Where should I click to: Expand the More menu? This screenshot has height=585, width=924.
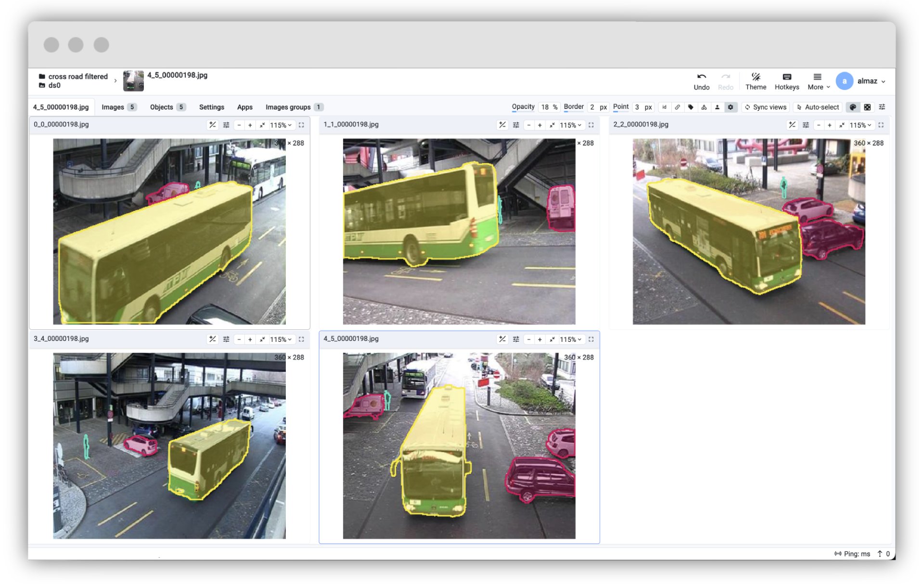(x=818, y=81)
